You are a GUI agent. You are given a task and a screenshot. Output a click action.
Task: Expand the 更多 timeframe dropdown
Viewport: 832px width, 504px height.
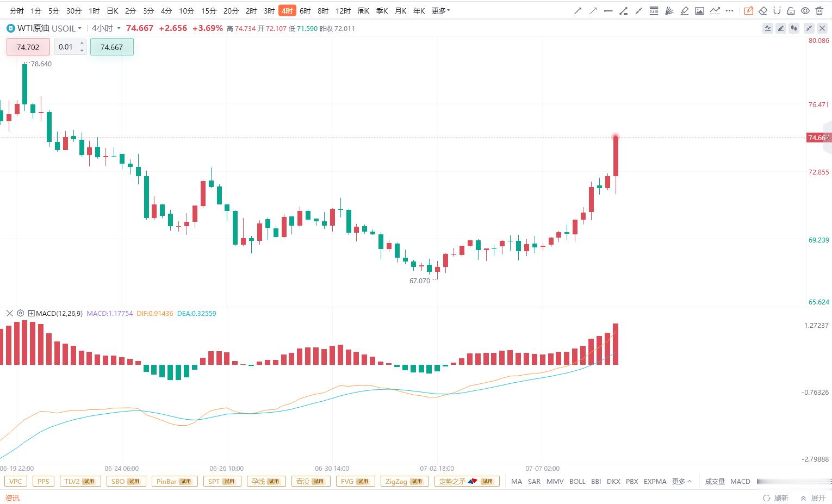pyautogui.click(x=440, y=11)
